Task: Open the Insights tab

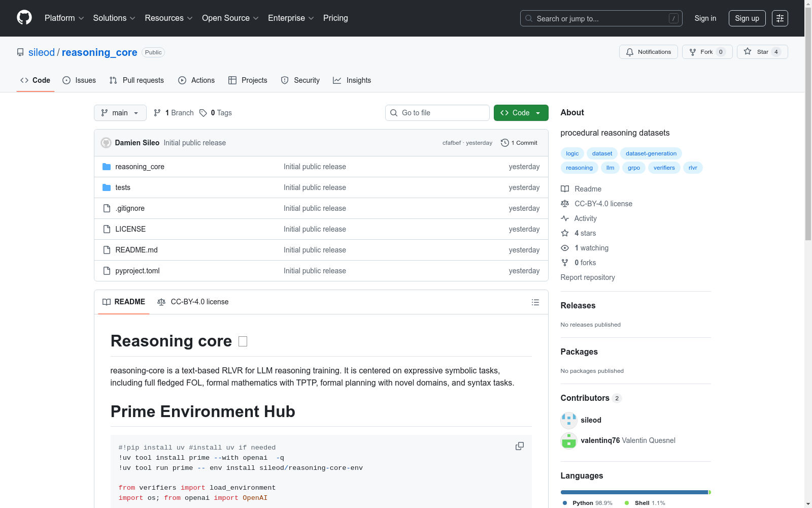Action: tap(352, 80)
